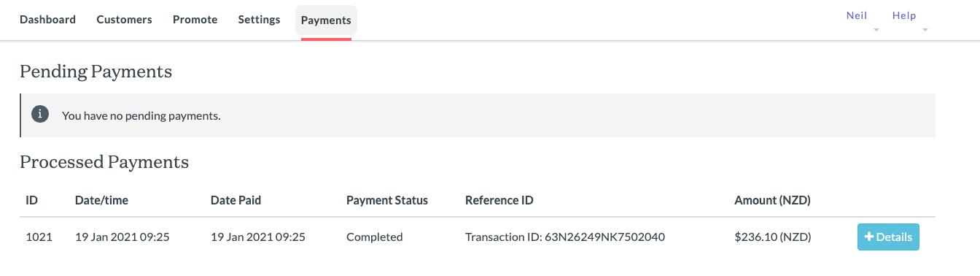Switch to the Customers tab
This screenshot has width=980, height=276.
[124, 20]
